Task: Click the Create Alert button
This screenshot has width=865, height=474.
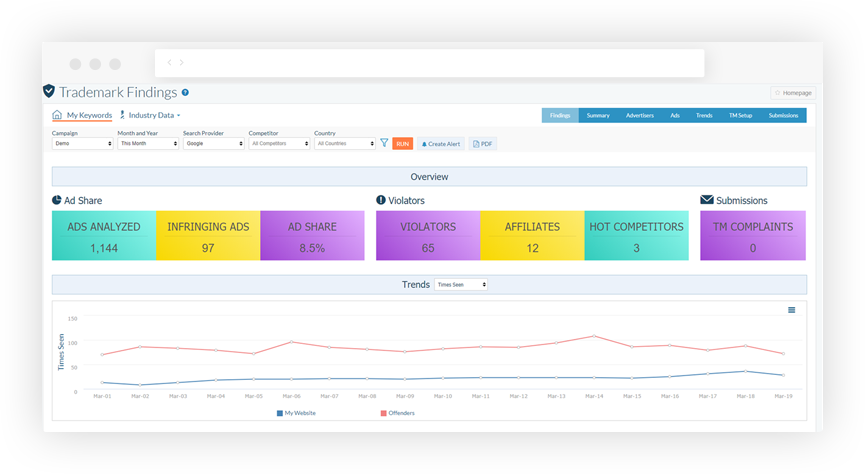Action: (441, 144)
